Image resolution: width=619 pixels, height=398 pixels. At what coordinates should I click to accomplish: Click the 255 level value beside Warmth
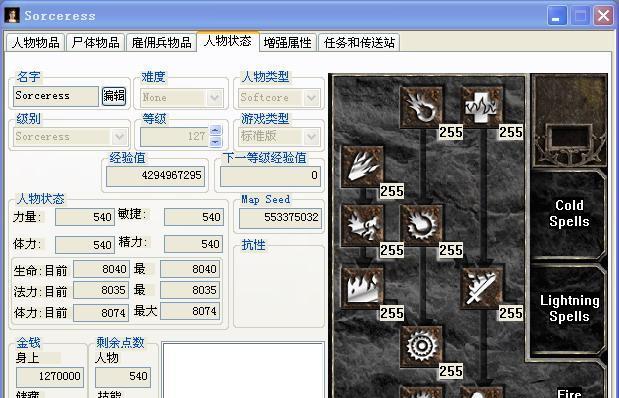[511, 132]
